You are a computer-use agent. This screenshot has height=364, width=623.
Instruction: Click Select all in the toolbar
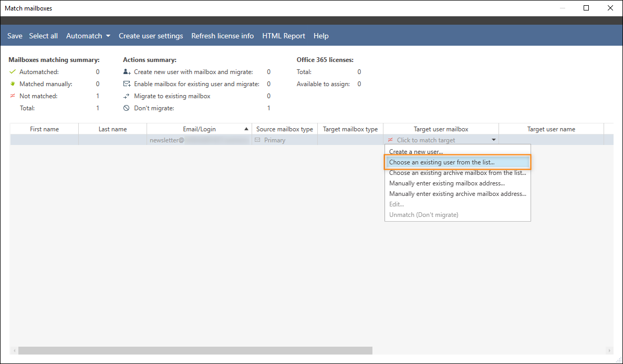[43, 36]
